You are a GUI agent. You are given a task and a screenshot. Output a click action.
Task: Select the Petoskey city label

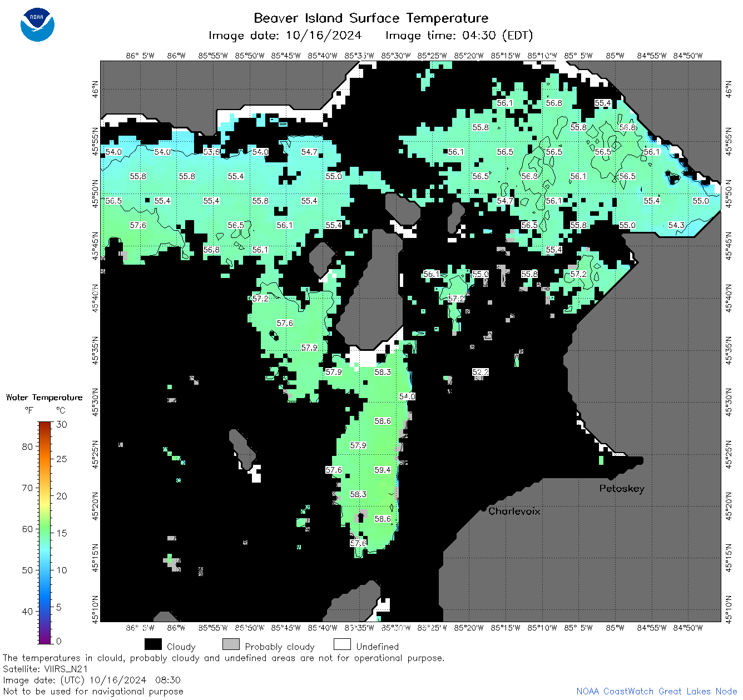622,489
